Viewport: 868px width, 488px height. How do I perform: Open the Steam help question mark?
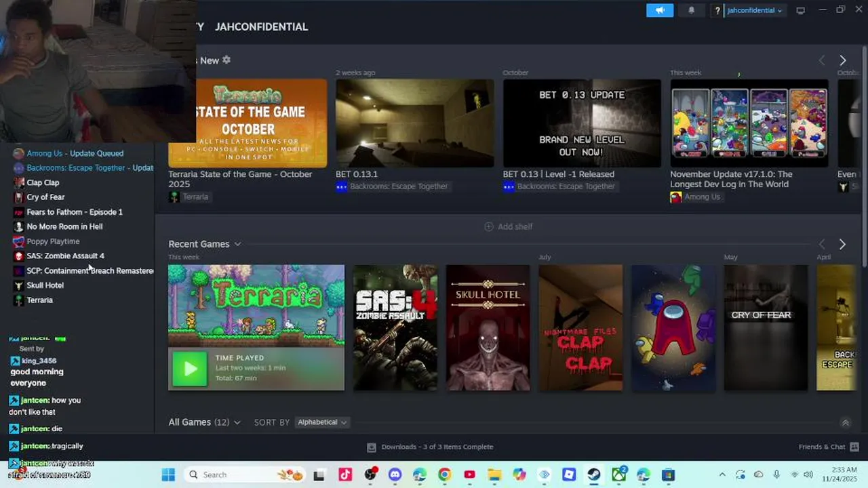[717, 11]
